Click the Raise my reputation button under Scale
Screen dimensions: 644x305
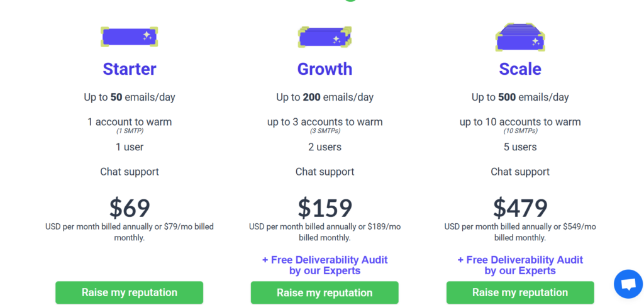pyautogui.click(x=520, y=292)
